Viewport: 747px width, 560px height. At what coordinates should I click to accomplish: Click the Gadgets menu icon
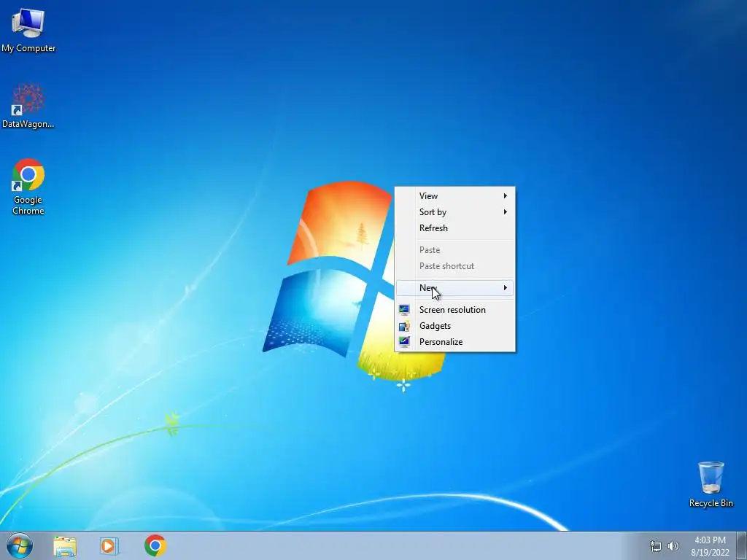click(404, 326)
